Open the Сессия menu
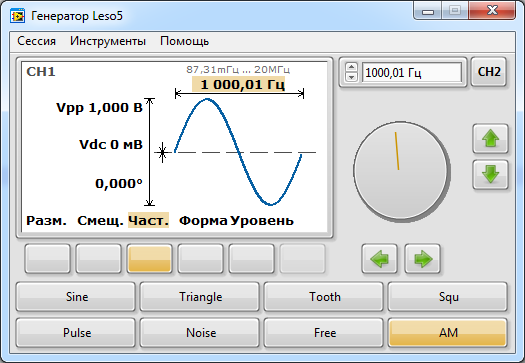525x363 pixels. [36, 41]
